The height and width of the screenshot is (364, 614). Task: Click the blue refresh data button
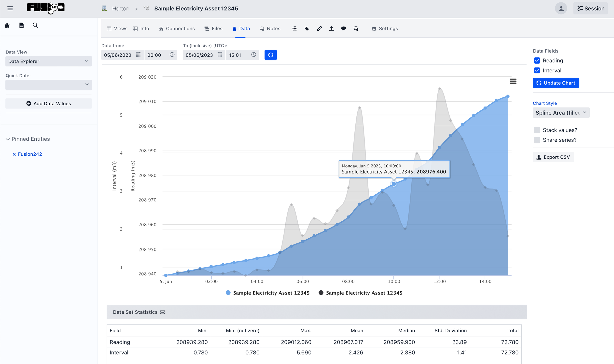tap(270, 55)
